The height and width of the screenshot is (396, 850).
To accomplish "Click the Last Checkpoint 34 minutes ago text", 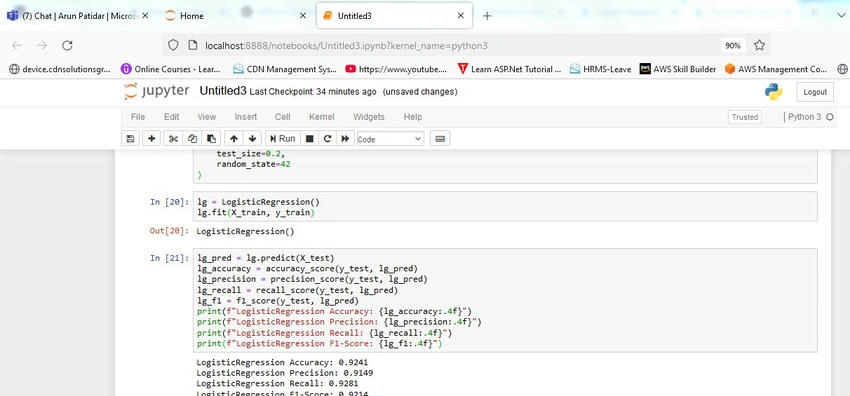I will 313,92.
